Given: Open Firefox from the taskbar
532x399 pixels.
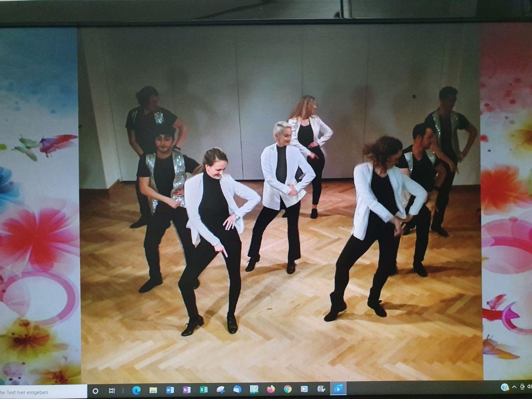Looking at the screenshot, I should pos(271,389).
